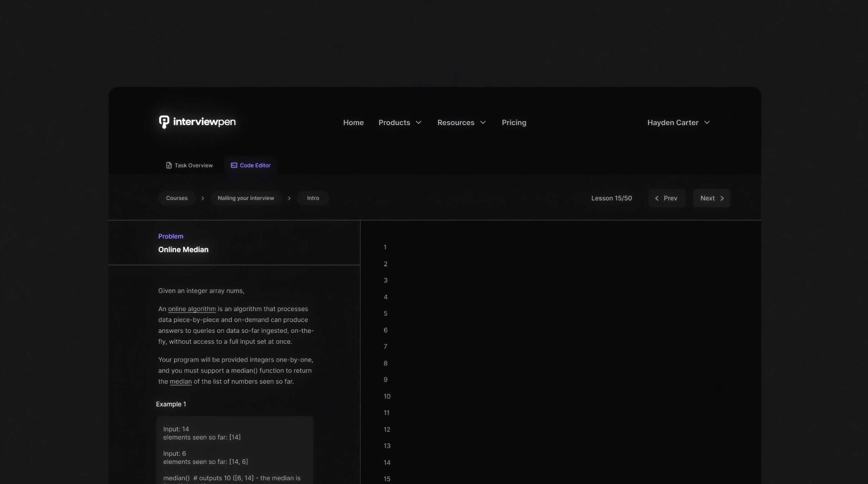Click line number 12 in editor
This screenshot has height=484, width=868.
click(x=387, y=430)
